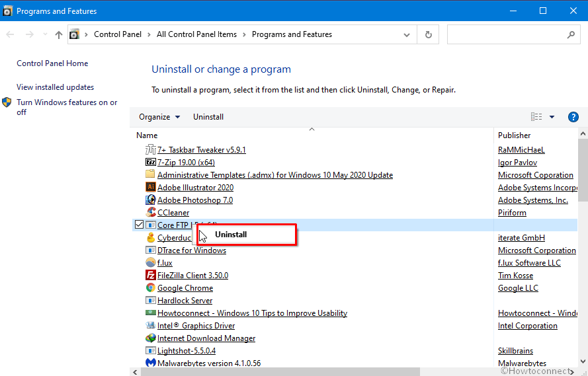The width and height of the screenshot is (588, 376).
Task: Click the 7-Zip 19.00 program icon
Action: pyautogui.click(x=150, y=162)
